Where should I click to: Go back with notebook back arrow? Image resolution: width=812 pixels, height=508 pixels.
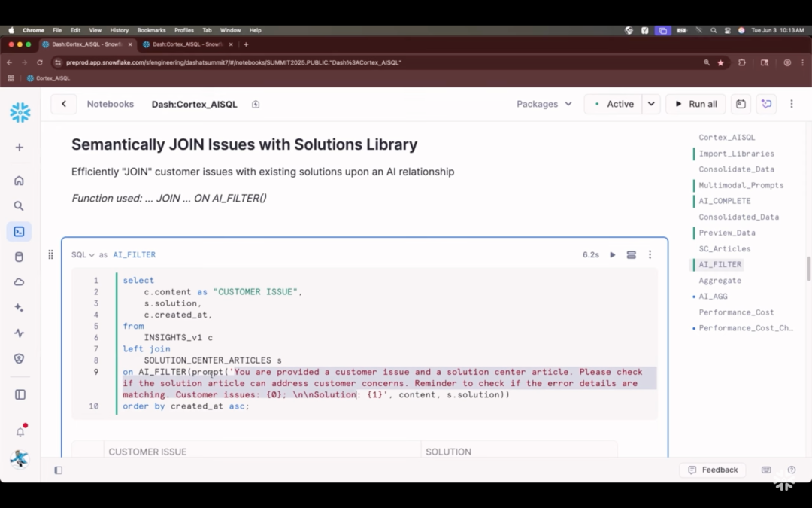64,104
